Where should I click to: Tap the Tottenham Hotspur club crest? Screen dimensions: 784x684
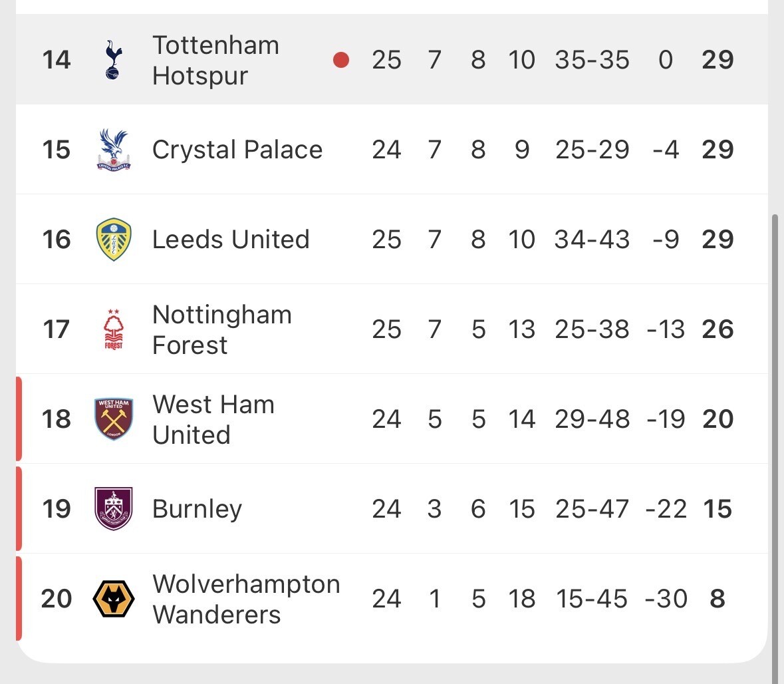(114, 60)
